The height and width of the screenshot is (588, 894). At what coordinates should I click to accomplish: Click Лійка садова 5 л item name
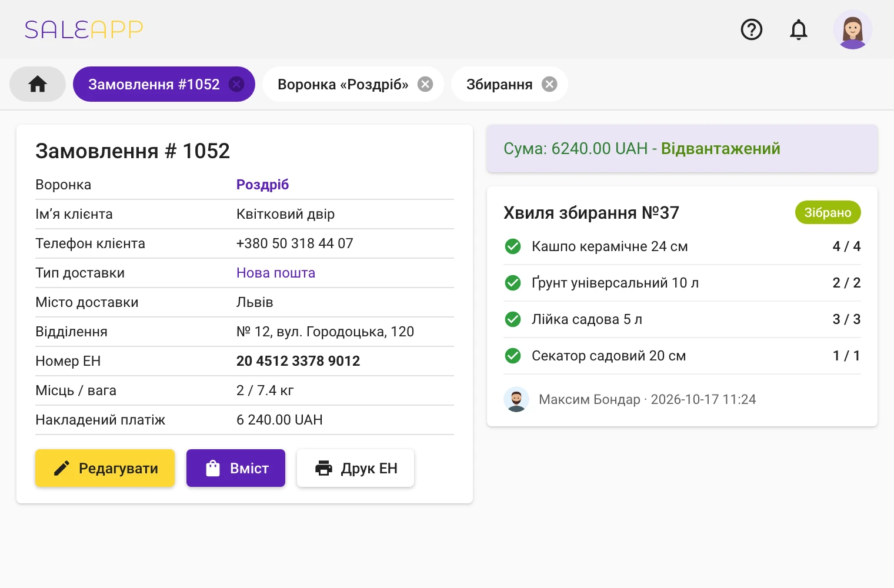[x=587, y=319]
